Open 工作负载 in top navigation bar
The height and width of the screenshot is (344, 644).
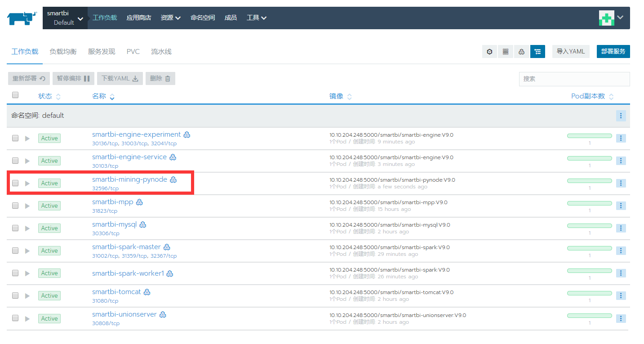point(105,18)
